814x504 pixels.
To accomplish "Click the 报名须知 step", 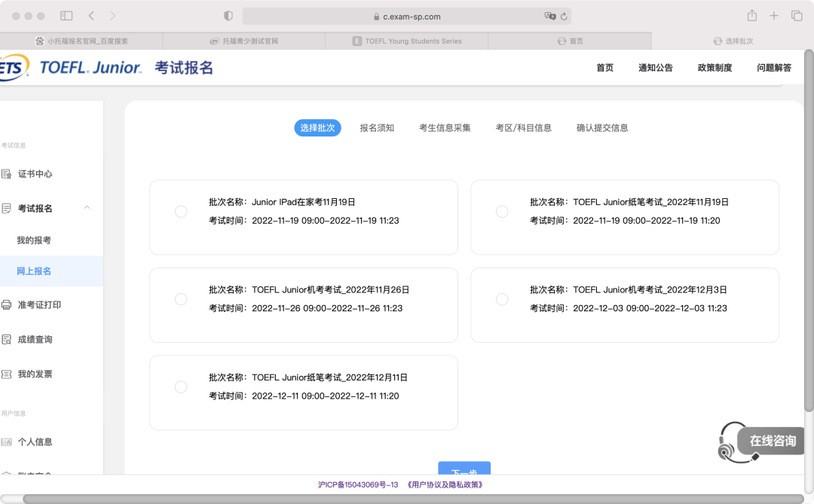I will point(377,127).
